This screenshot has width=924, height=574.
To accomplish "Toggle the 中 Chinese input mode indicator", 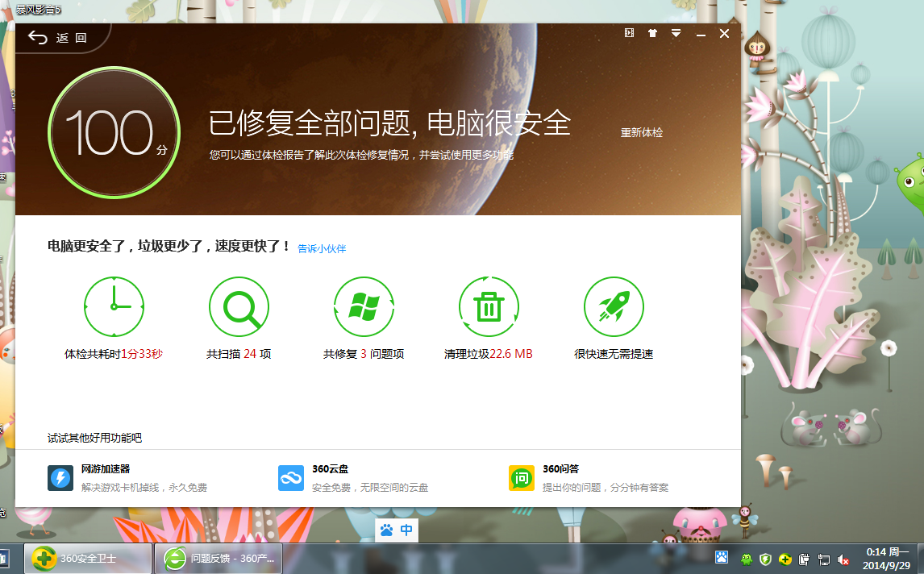I will [x=406, y=530].
